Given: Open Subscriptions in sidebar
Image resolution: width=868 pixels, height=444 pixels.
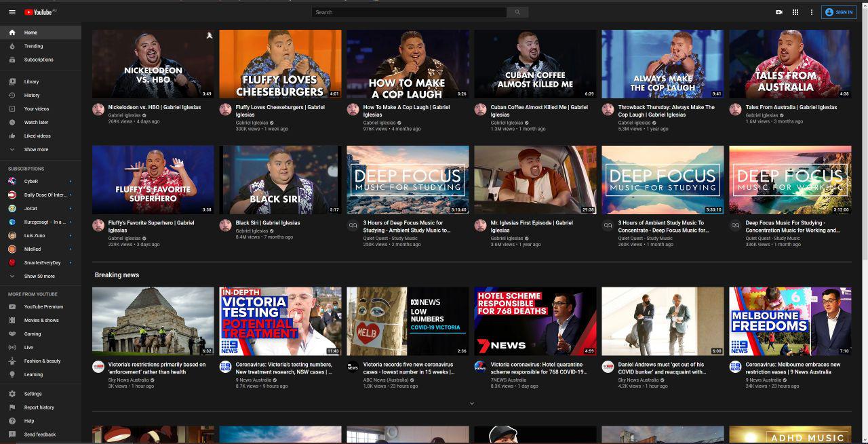Looking at the screenshot, I should pyautogui.click(x=41, y=60).
